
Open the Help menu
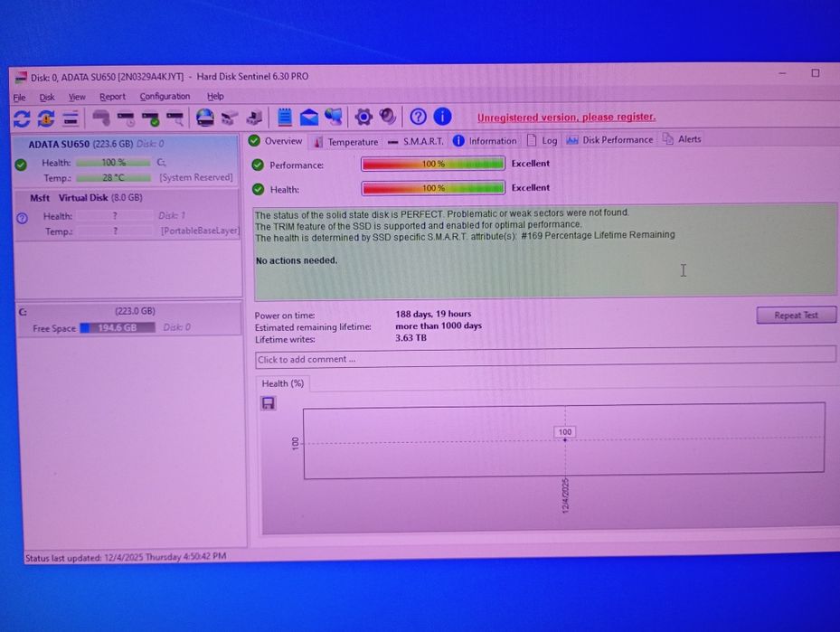[x=215, y=97]
